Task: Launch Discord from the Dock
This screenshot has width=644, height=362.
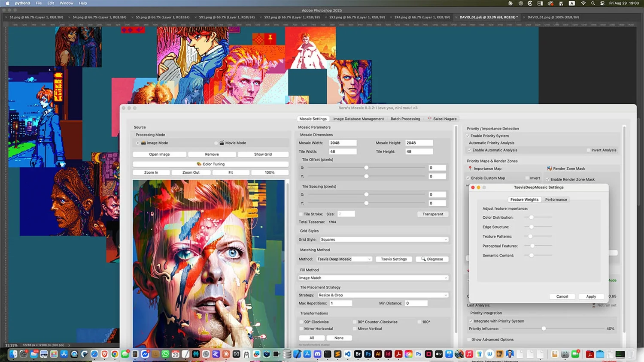Action: (317, 354)
